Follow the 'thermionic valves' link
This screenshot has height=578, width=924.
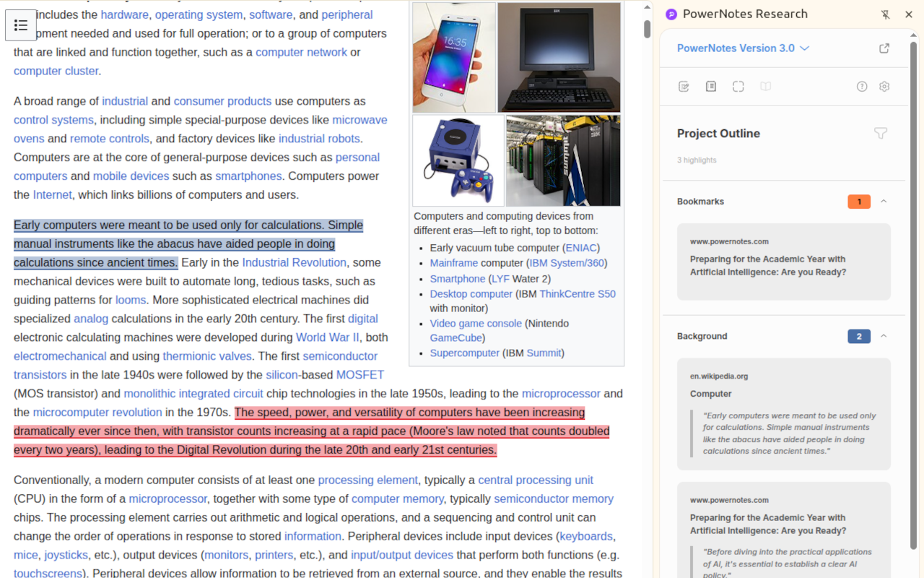pos(207,356)
